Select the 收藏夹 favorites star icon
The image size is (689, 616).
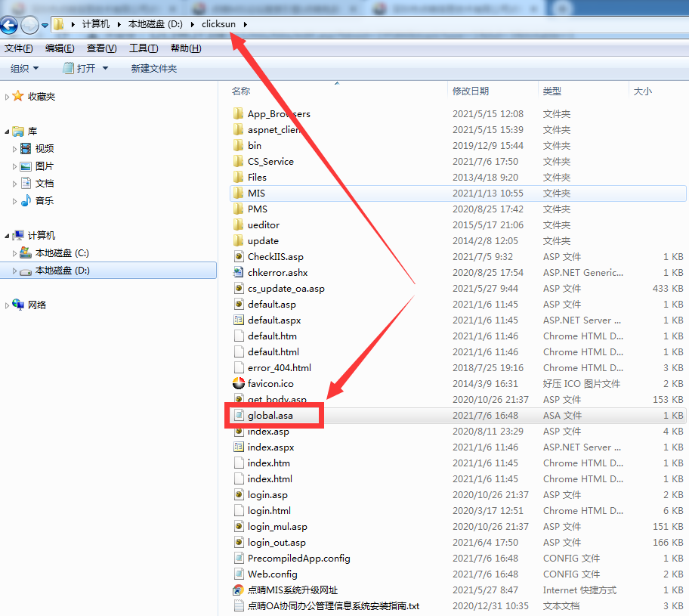(19, 97)
